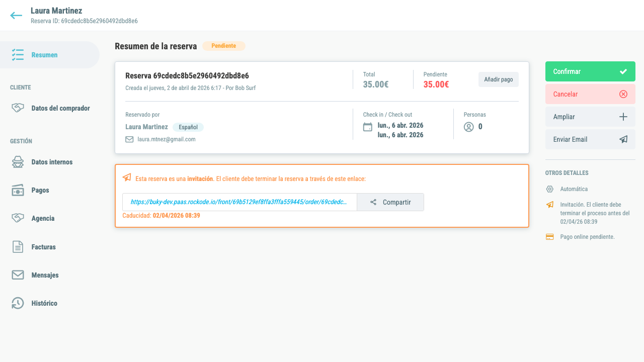Click the Reserva 69cdedc8b5e2960492dbd8e6 card heading

click(187, 76)
